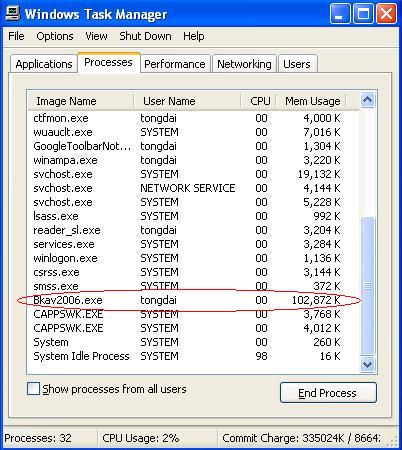Click the vertical scrollbar thumb
The height and width of the screenshot is (450, 402).
click(368, 286)
